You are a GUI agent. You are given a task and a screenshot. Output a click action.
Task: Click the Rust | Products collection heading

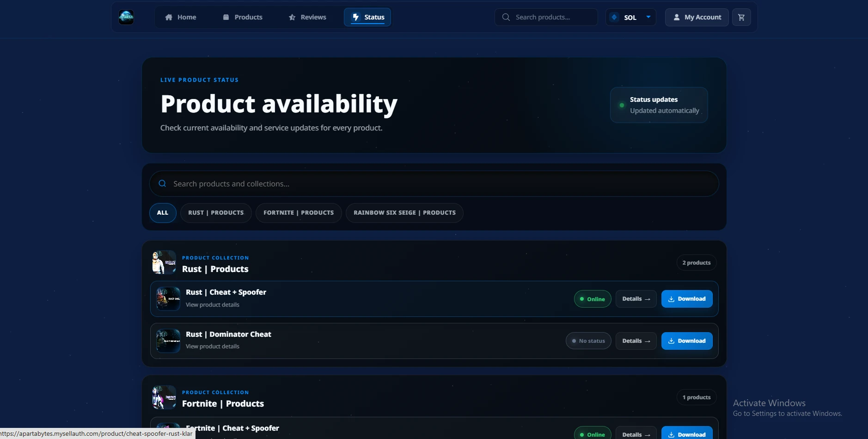[215, 269]
